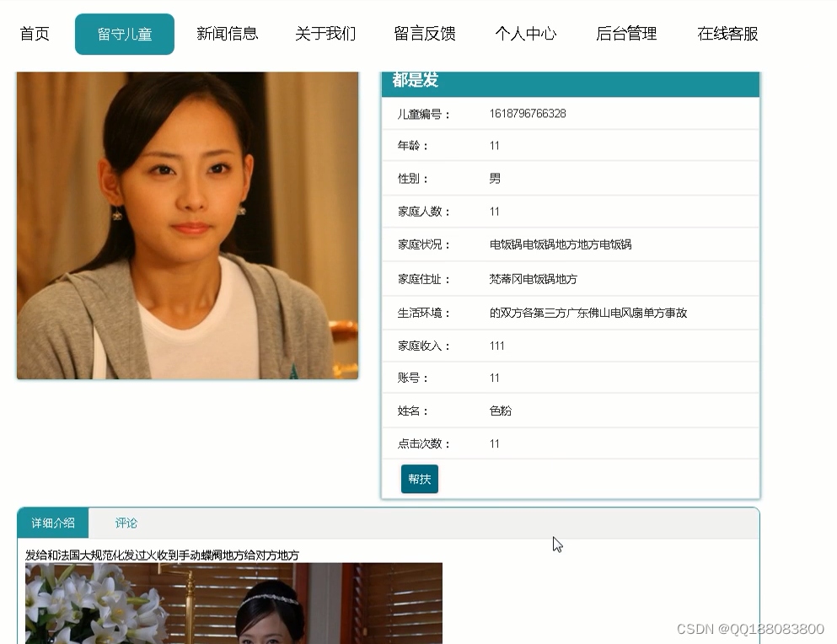The width and height of the screenshot is (837, 644).
Task: Click the 帮扶 button
Action: click(420, 479)
